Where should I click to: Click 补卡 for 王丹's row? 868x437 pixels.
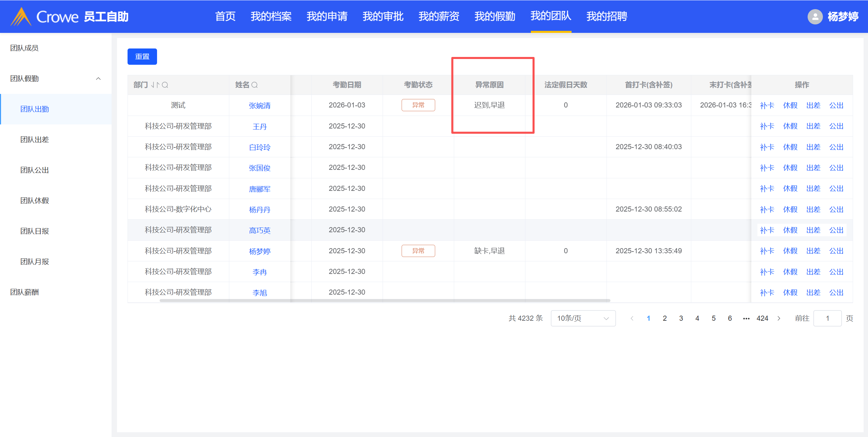(767, 126)
